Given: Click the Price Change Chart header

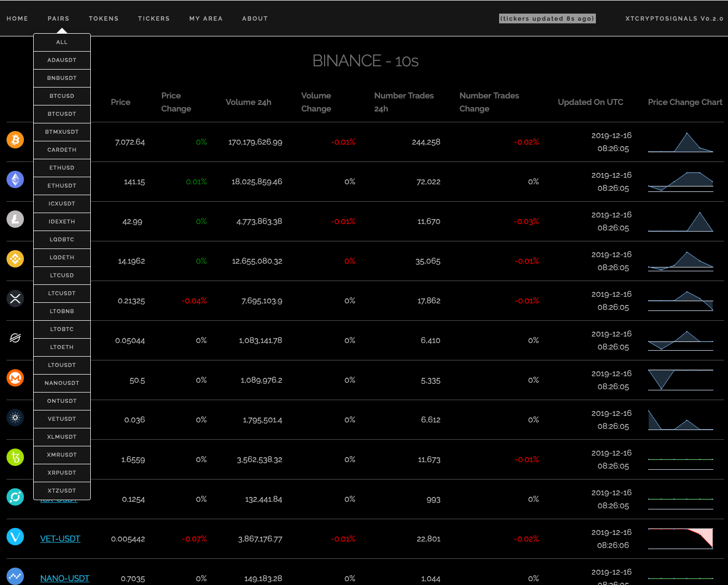Looking at the screenshot, I should coord(685,102).
